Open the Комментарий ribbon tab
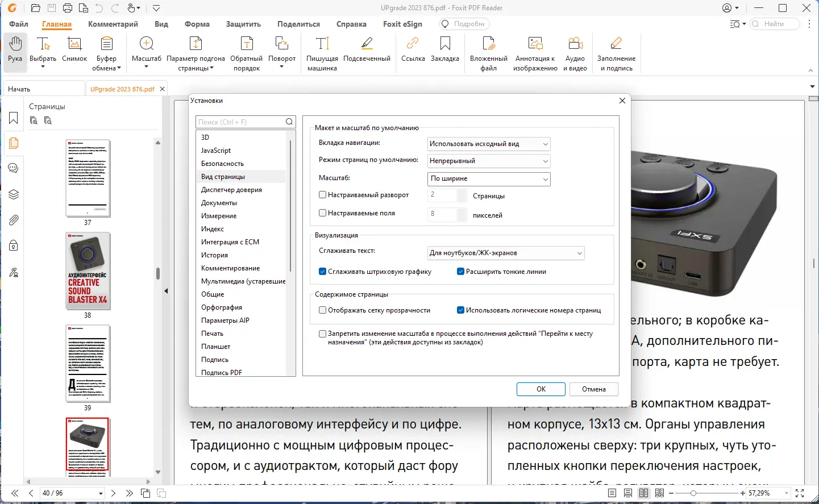819x504 pixels. pos(113,24)
